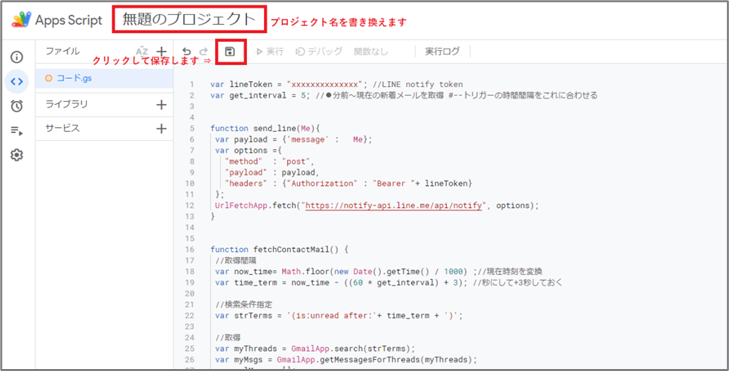The width and height of the screenshot is (729, 371).
Task: Click the Redo arrow in toolbar
Action: click(203, 52)
